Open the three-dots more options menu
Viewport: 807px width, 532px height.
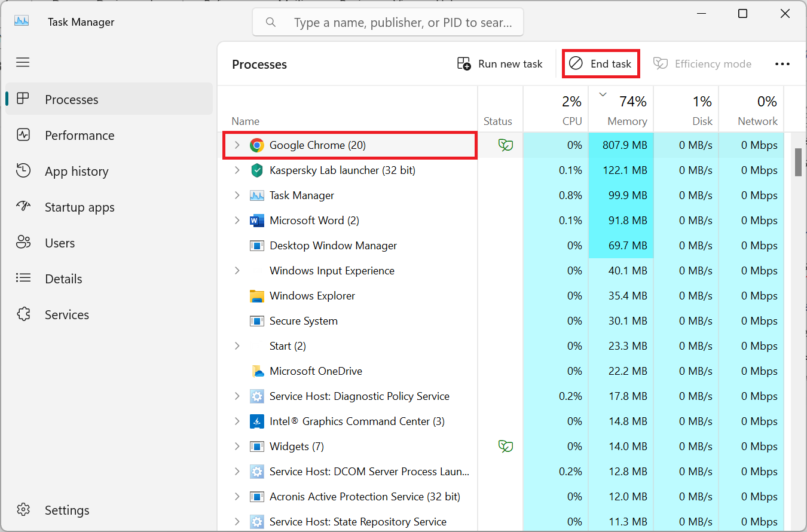tap(782, 64)
